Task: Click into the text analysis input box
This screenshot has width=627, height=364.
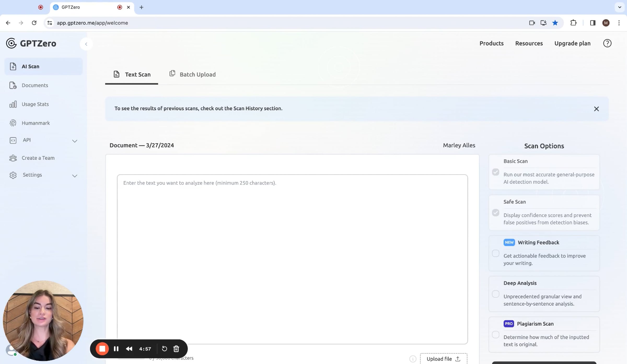Action: click(292, 259)
